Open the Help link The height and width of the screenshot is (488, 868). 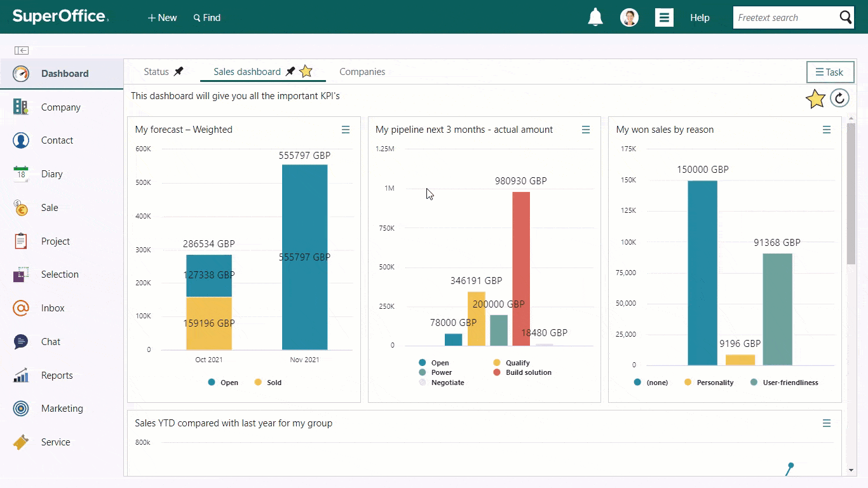click(x=700, y=18)
